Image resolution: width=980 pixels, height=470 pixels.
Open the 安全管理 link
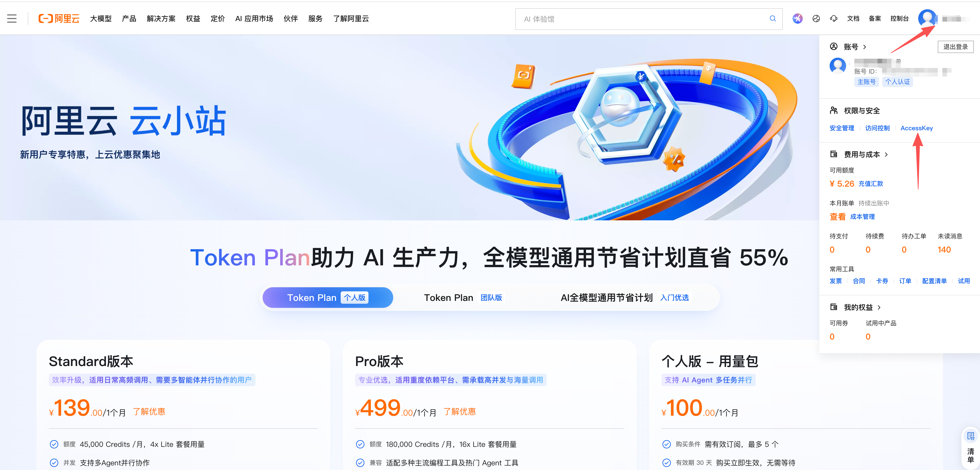[841, 128]
